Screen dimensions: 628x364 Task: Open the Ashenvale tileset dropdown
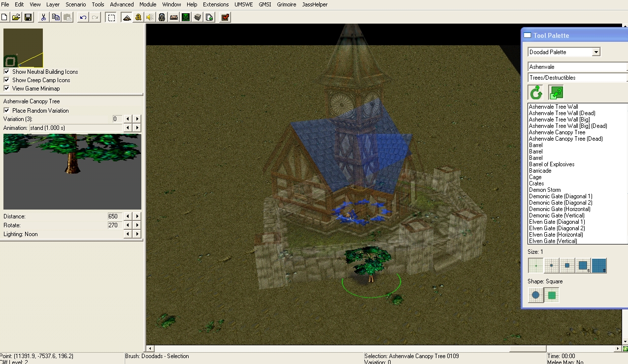(x=578, y=67)
